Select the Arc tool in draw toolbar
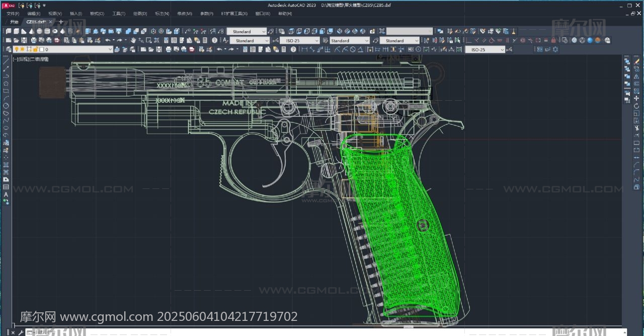Image resolution: width=644 pixels, height=336 pixels. tap(6, 98)
